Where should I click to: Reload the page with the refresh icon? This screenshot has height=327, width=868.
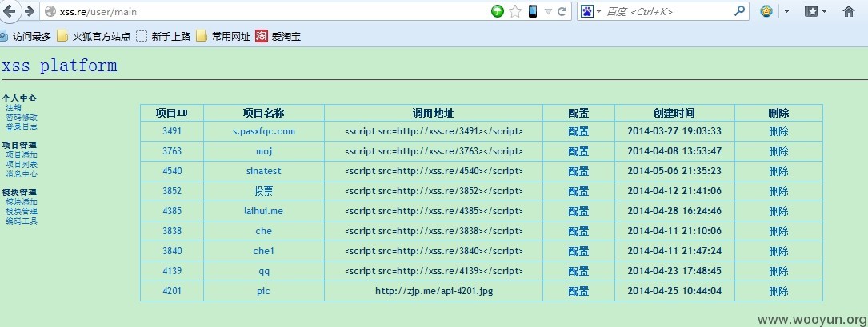coord(562,11)
